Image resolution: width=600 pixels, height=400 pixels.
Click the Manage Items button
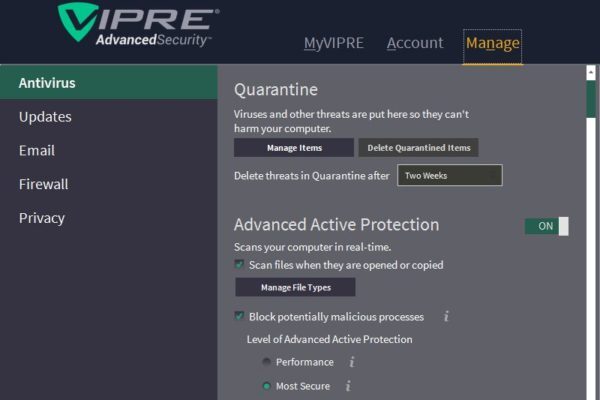pos(294,148)
